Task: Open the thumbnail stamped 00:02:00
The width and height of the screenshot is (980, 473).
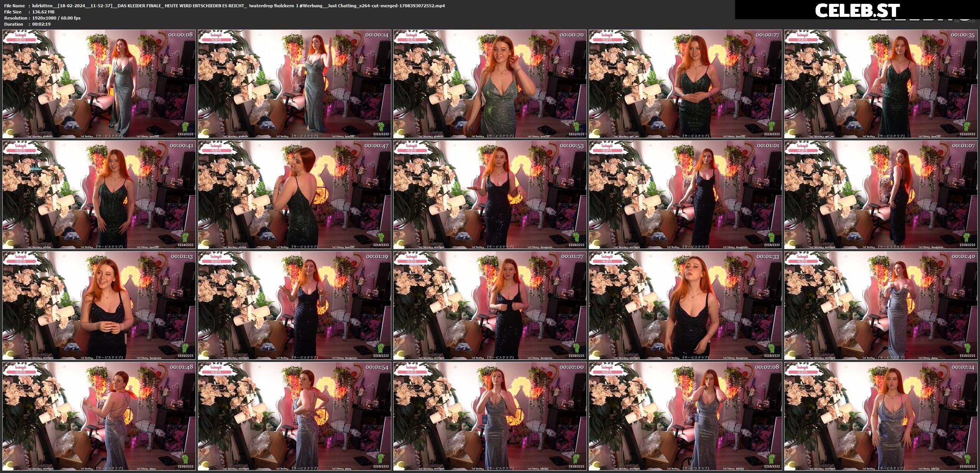Action: pyautogui.click(x=490, y=416)
